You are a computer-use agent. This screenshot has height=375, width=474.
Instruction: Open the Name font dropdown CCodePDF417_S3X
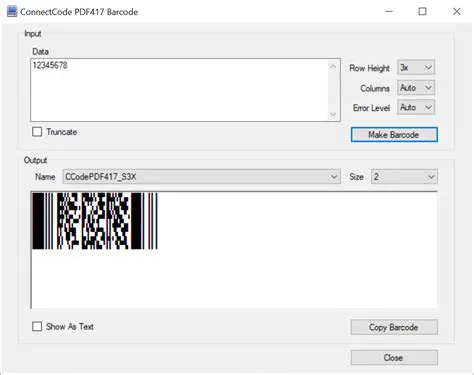[x=202, y=177]
